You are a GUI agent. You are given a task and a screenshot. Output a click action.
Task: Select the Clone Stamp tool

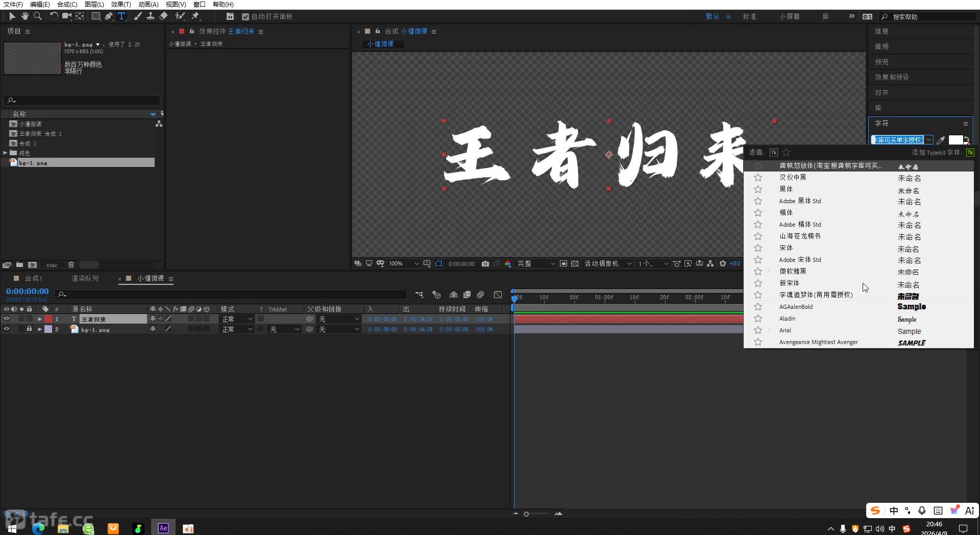tap(151, 16)
